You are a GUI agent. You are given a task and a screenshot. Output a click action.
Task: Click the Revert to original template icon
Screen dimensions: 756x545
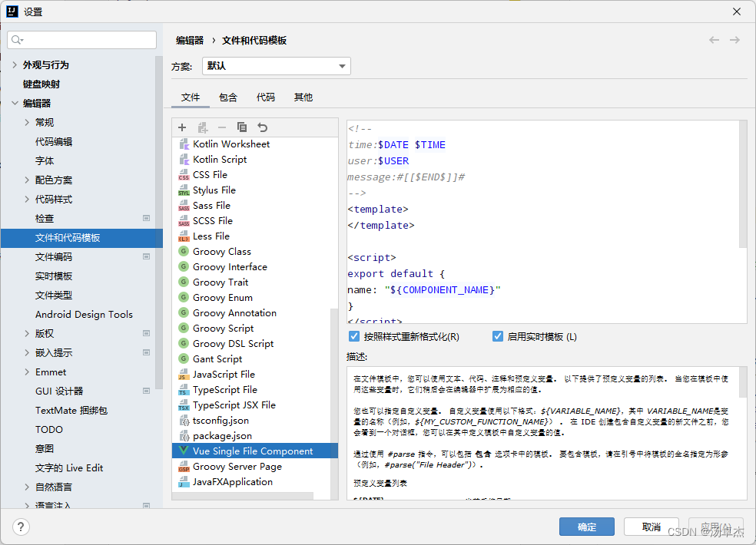[262, 127]
